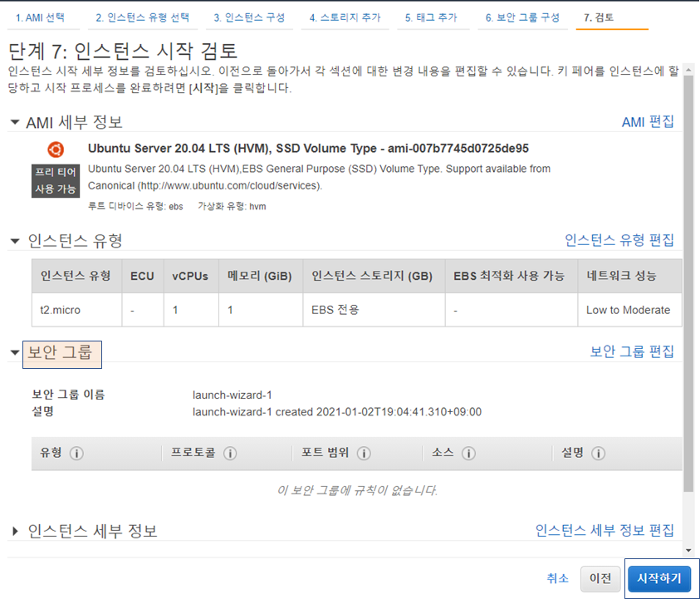Click the 프리 티어 사용 가능 badge

(56, 181)
